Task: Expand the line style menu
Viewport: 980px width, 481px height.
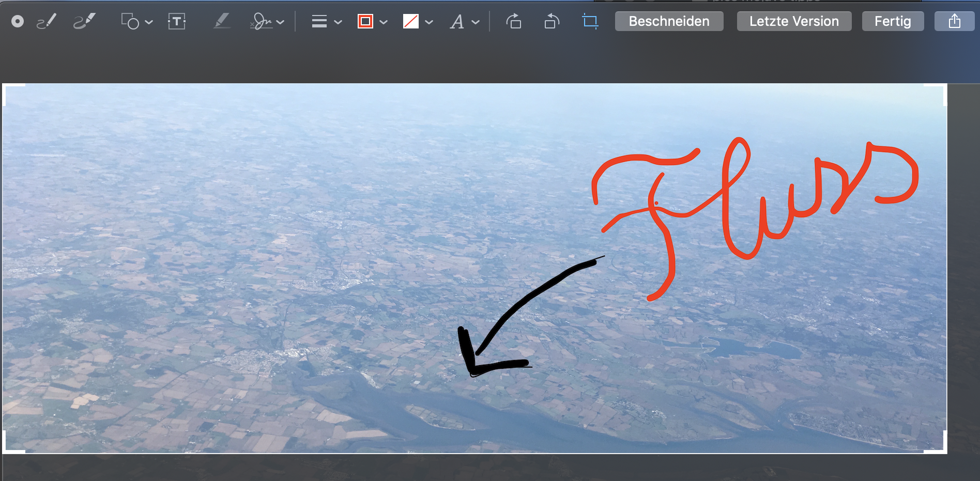Action: tap(327, 22)
